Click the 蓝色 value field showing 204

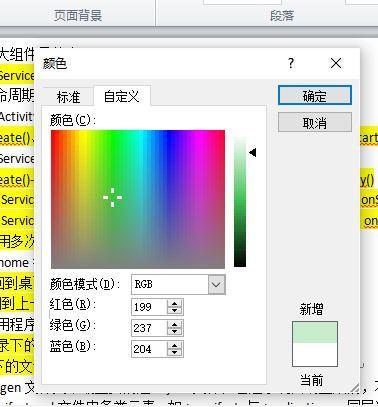[149, 349]
